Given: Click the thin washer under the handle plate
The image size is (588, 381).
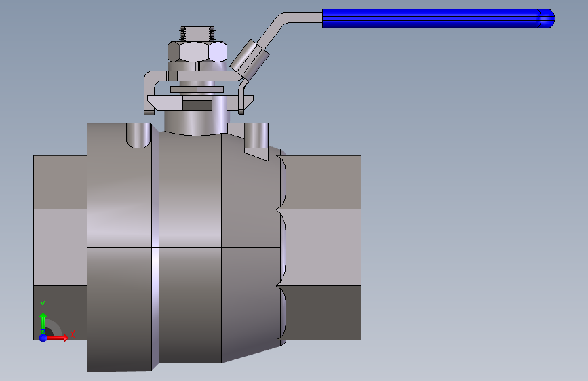Looking at the screenshot, I should (197, 89).
